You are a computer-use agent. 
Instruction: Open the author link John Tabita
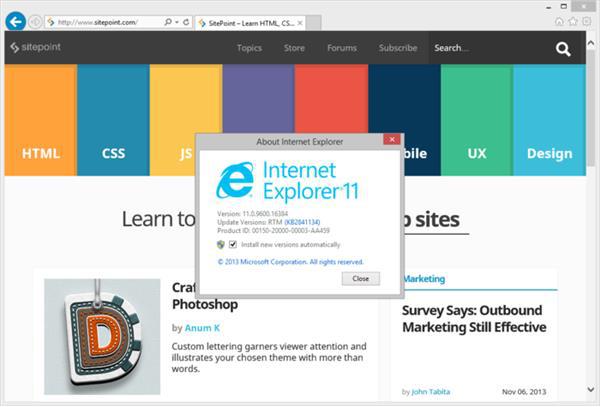point(431,392)
